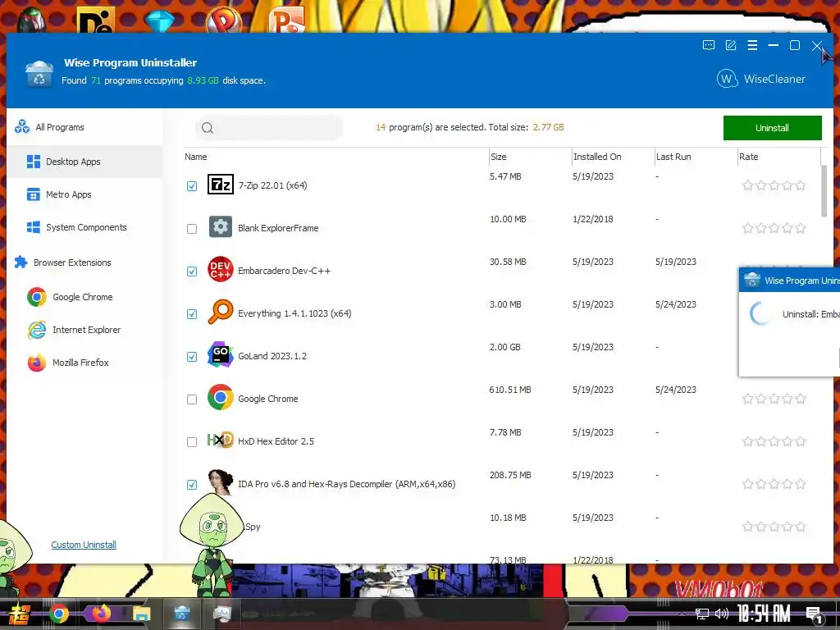The width and height of the screenshot is (840, 630).
Task: Click inside the program search field
Action: [x=269, y=127]
